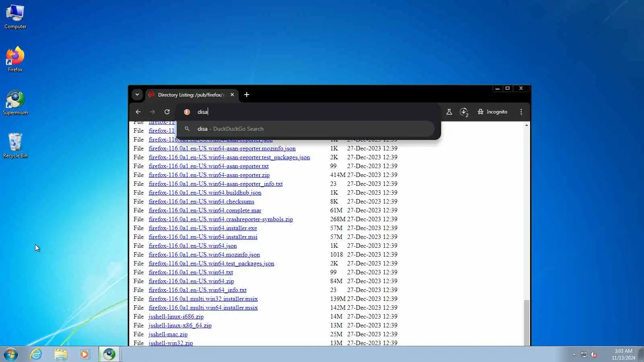The width and height of the screenshot is (644, 362).
Task: Open win64-asan-reporter.mozinfo.json link
Action: pos(222,148)
